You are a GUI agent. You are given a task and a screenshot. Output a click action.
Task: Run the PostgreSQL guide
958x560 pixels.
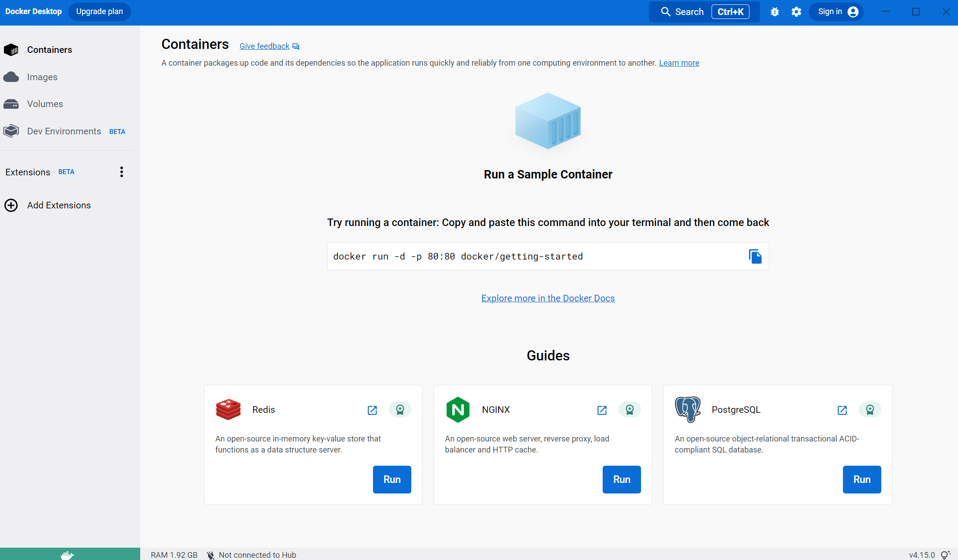tap(862, 479)
